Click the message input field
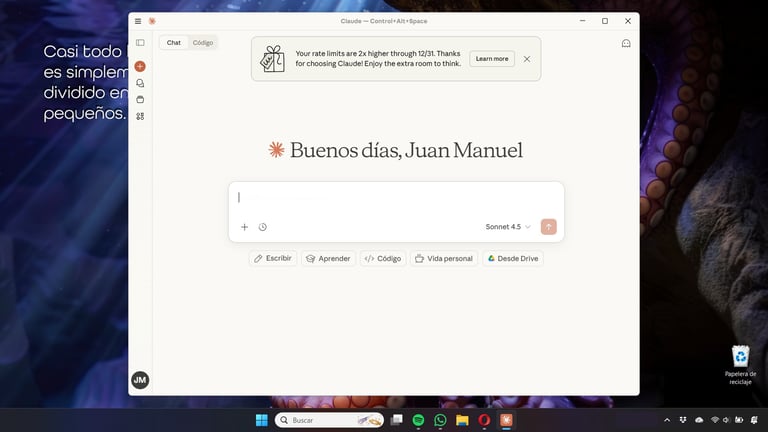Screen dimensions: 768x432 [396, 198]
